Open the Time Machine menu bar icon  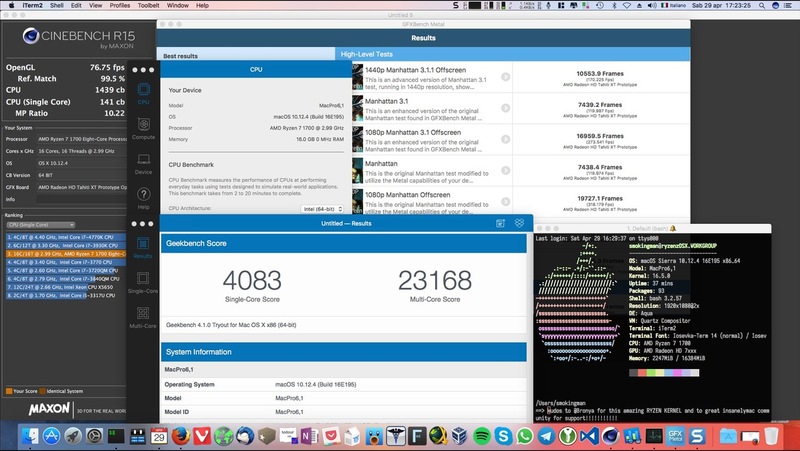click(x=600, y=5)
